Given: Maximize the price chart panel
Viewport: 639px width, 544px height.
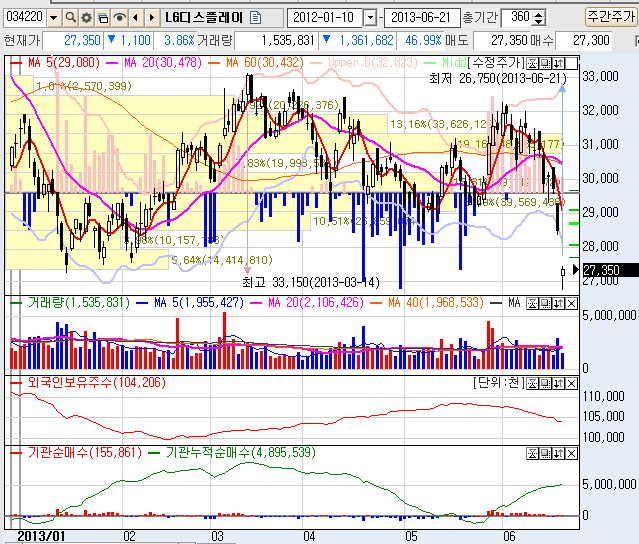Looking at the screenshot, I should (546, 63).
